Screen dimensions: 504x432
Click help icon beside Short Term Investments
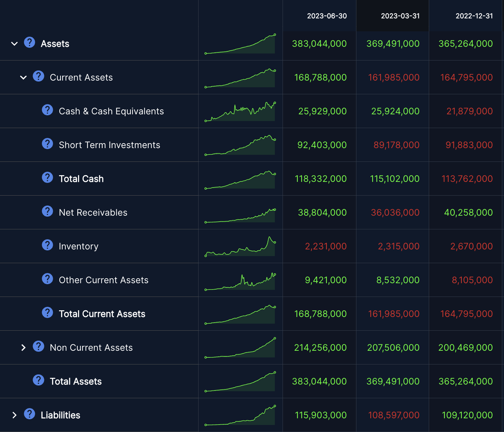point(47,144)
